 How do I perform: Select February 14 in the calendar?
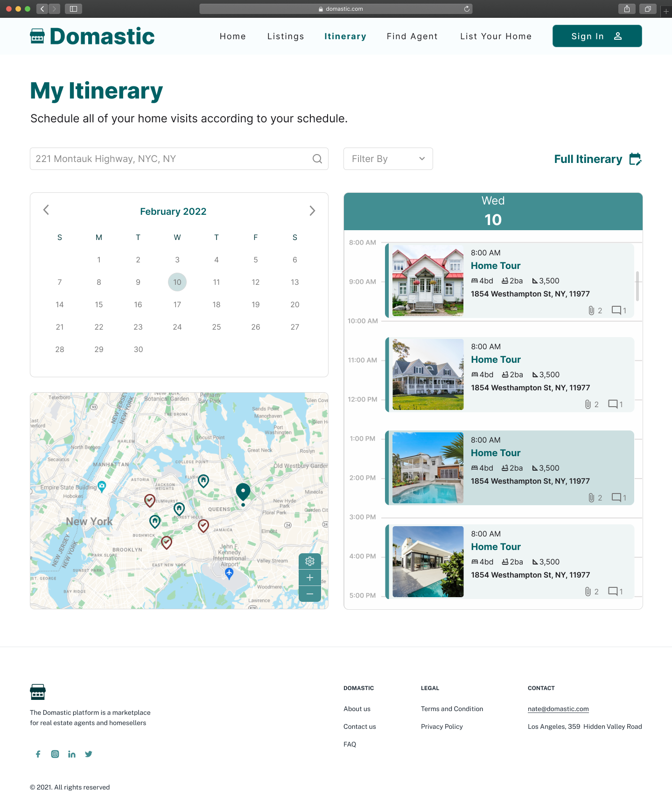pyautogui.click(x=60, y=304)
